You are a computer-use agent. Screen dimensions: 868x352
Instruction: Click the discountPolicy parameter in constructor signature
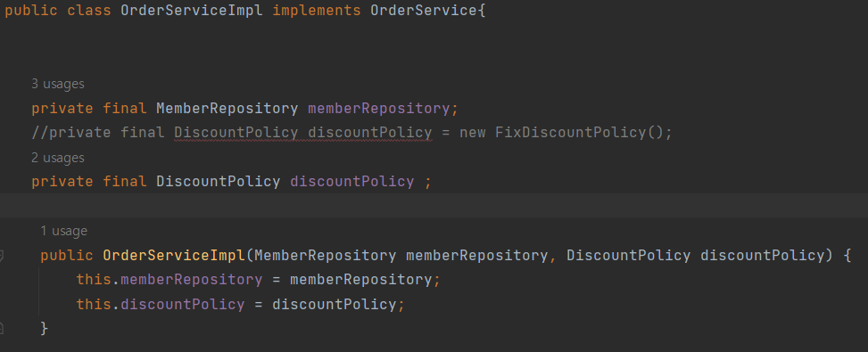[x=762, y=256]
